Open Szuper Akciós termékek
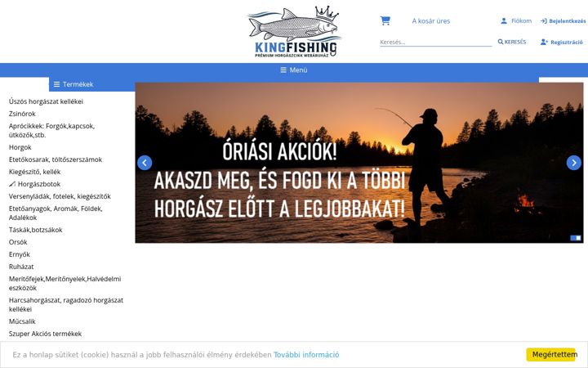 (45, 334)
